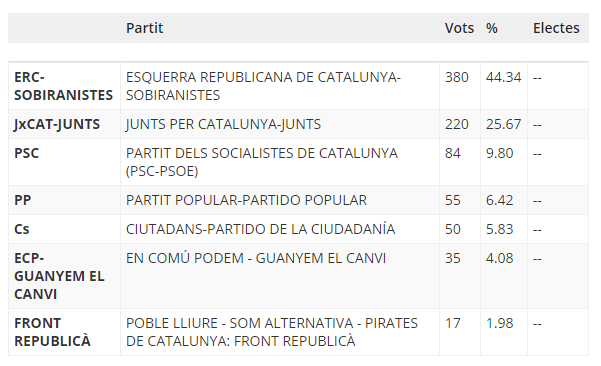Select the 25.67 percentage value

pos(504,124)
